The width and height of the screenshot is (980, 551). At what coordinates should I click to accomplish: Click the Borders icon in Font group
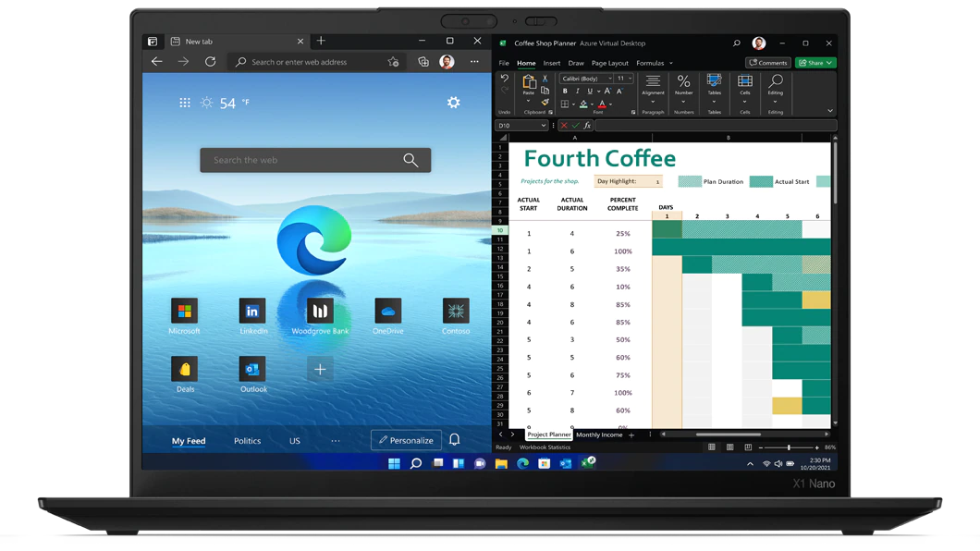tap(565, 104)
